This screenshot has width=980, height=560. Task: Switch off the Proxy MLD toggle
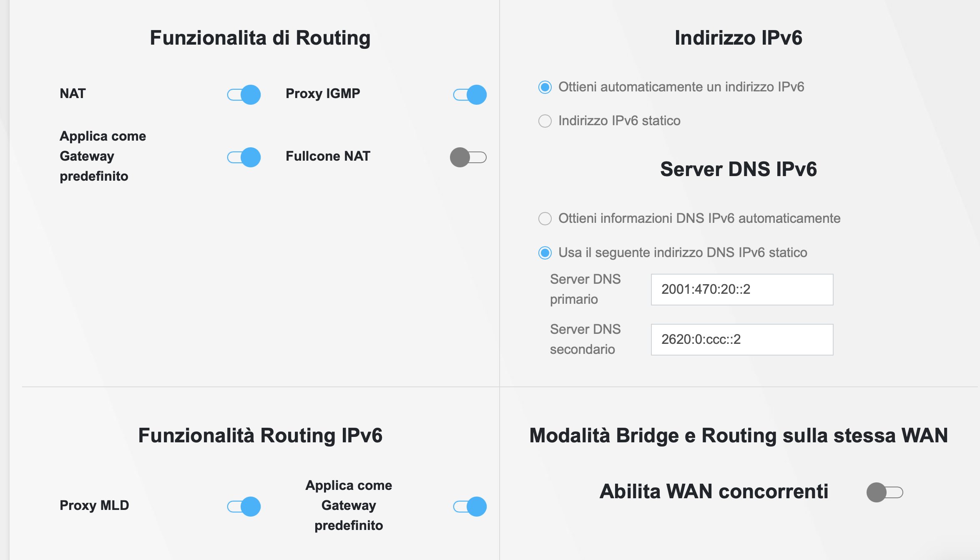[244, 507]
